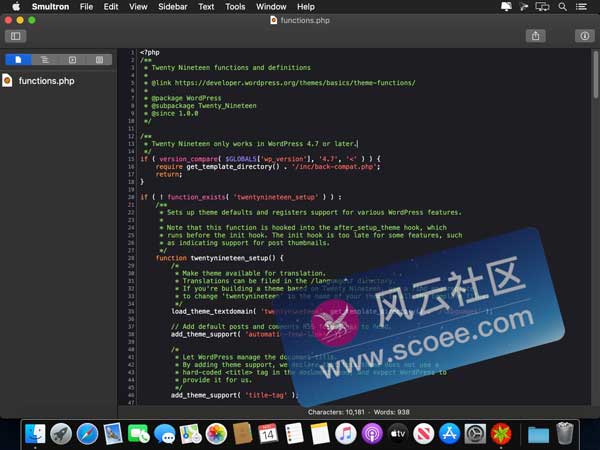The height and width of the screenshot is (450, 600).
Task: Open the Sidebar menu
Action: coord(174,7)
